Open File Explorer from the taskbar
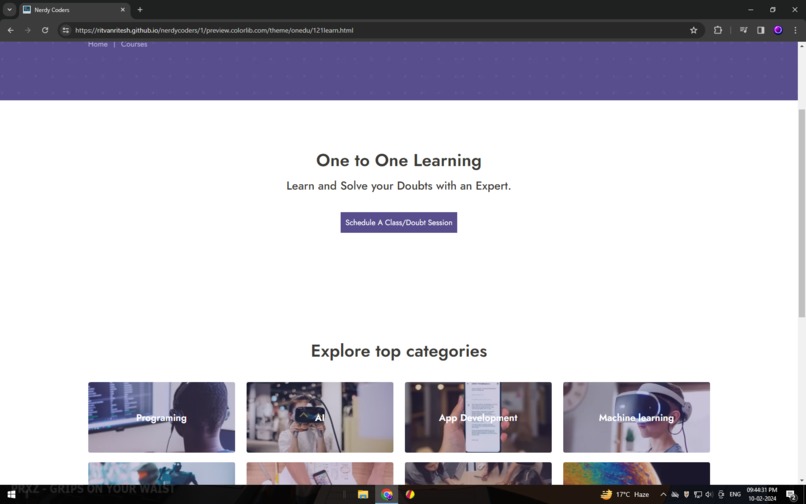This screenshot has height=504, width=806. [363, 495]
